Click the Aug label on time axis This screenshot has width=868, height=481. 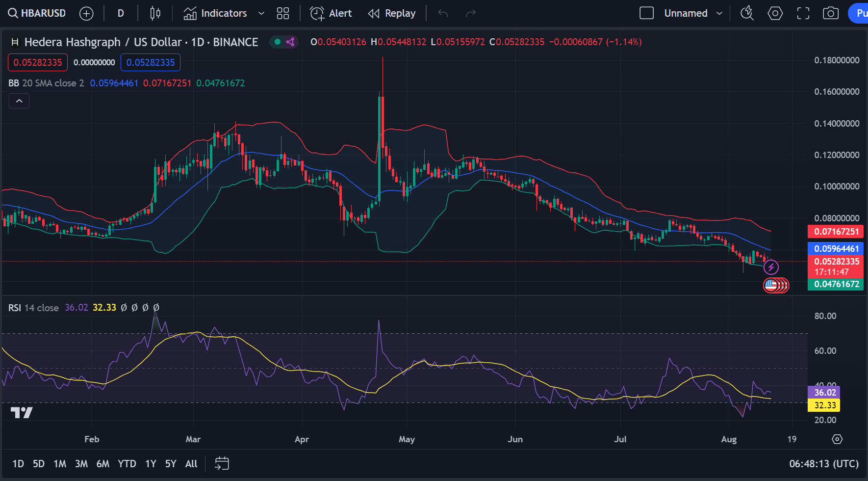click(729, 439)
